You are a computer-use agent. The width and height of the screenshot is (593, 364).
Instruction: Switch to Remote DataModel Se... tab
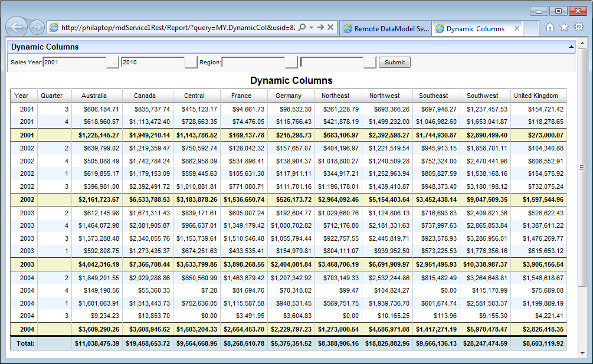[x=386, y=28]
